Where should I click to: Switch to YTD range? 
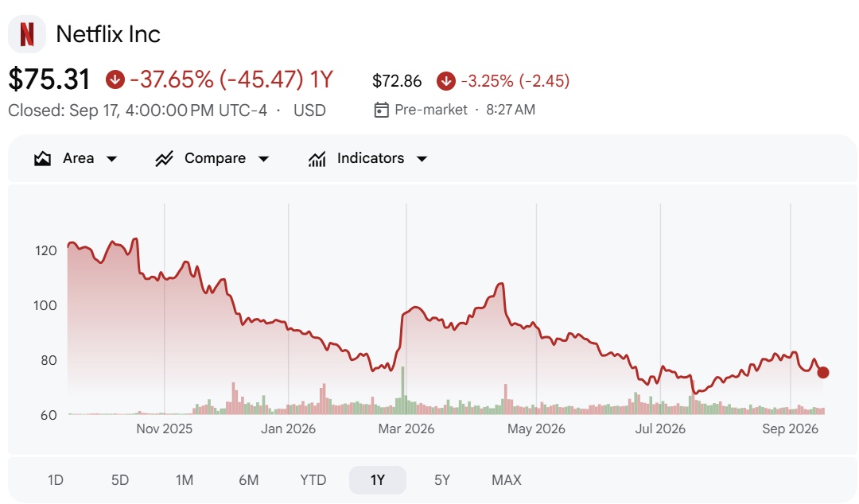coord(313,480)
